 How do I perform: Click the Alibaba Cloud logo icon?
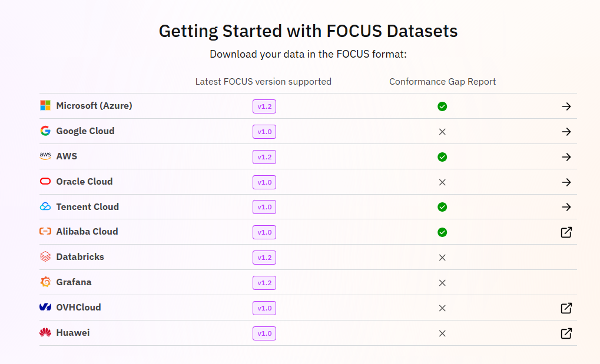45,232
